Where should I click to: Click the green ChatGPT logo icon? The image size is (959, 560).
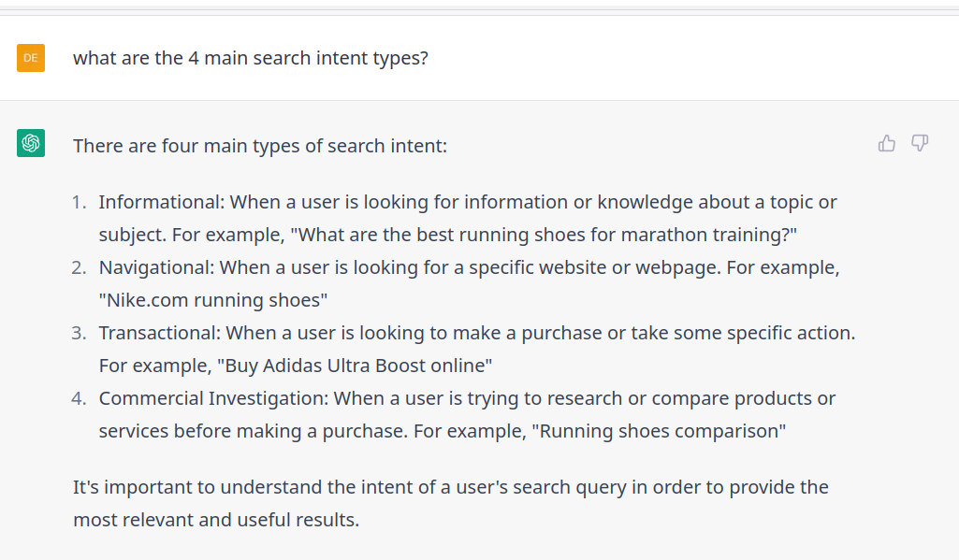(x=31, y=143)
